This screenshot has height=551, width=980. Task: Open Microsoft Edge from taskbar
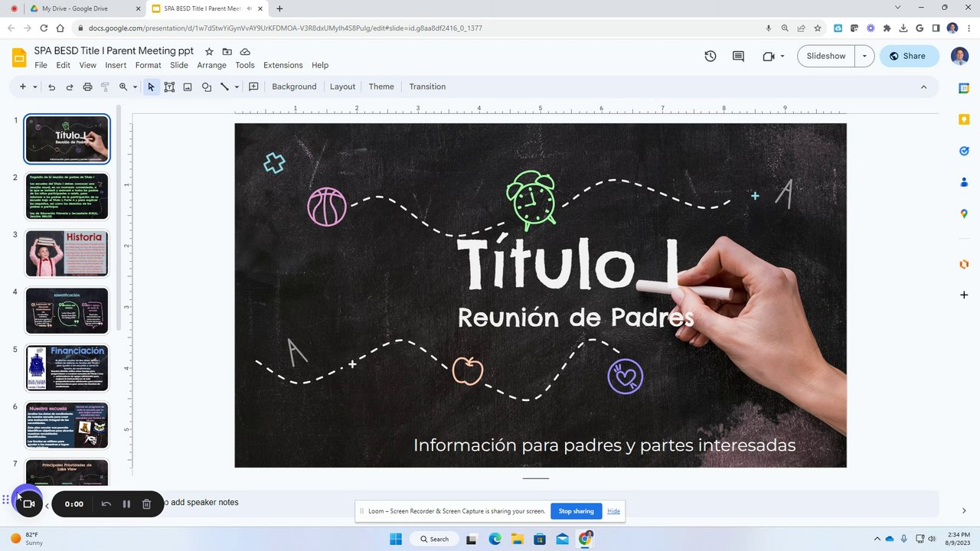[495, 539]
